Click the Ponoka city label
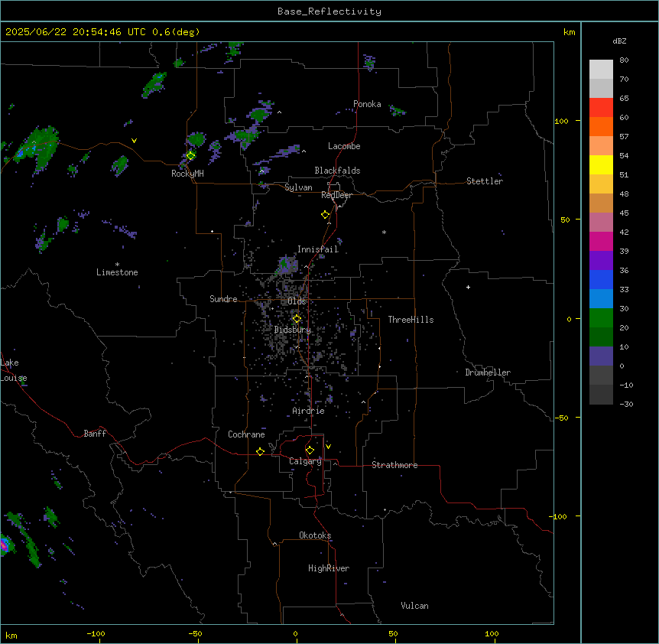Screen dimensions: 659x644 [367, 104]
